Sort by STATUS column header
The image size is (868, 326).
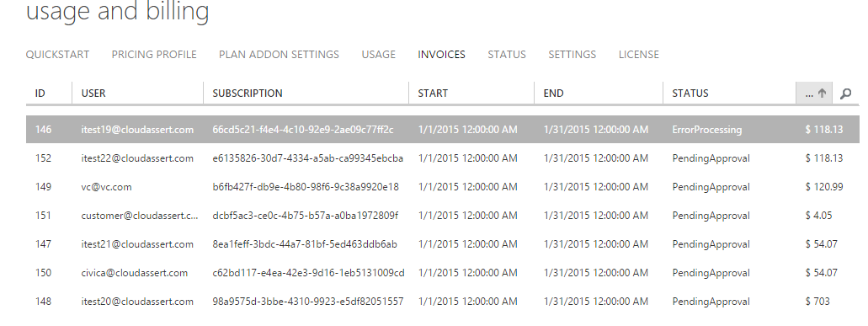click(729, 93)
